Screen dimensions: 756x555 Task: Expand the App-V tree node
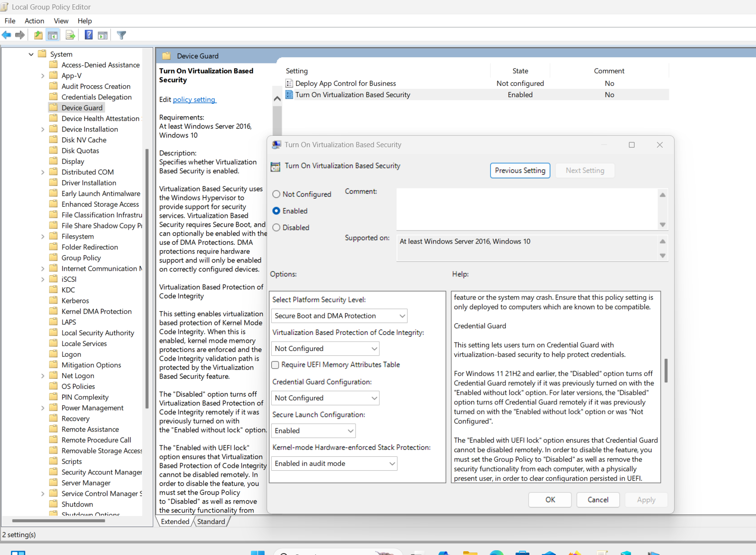point(42,76)
